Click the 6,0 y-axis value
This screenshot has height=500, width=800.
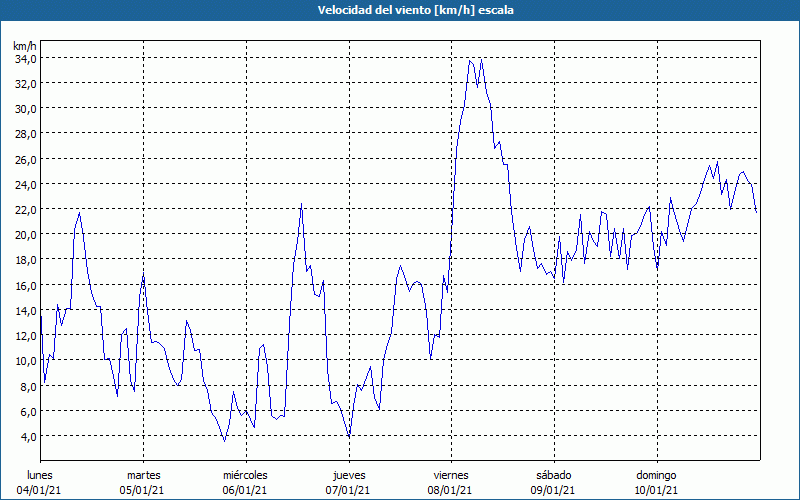(28, 412)
